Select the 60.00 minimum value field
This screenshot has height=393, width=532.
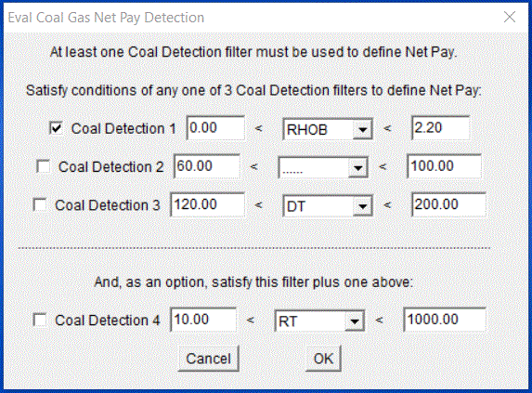tap(207, 166)
